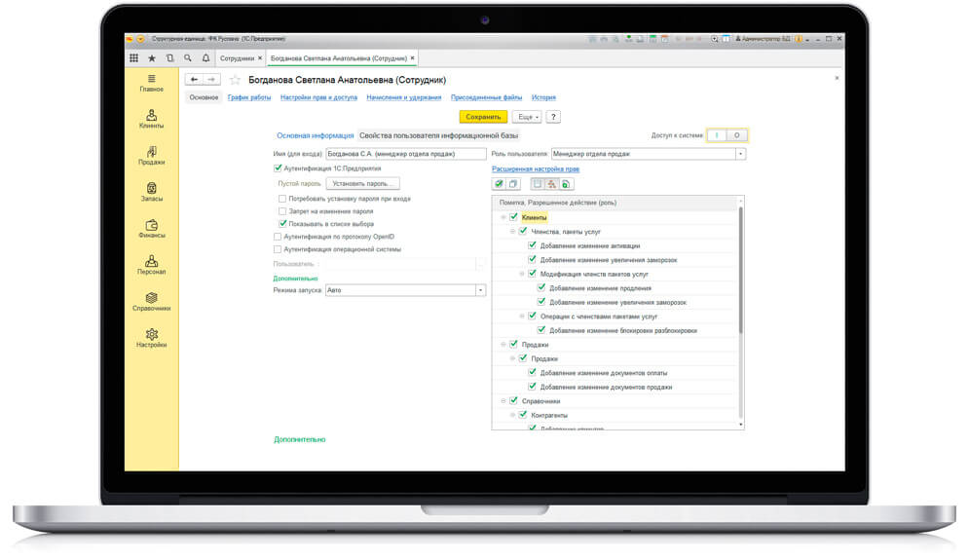Toggle Показывать в списке выбора checkbox

(282, 224)
